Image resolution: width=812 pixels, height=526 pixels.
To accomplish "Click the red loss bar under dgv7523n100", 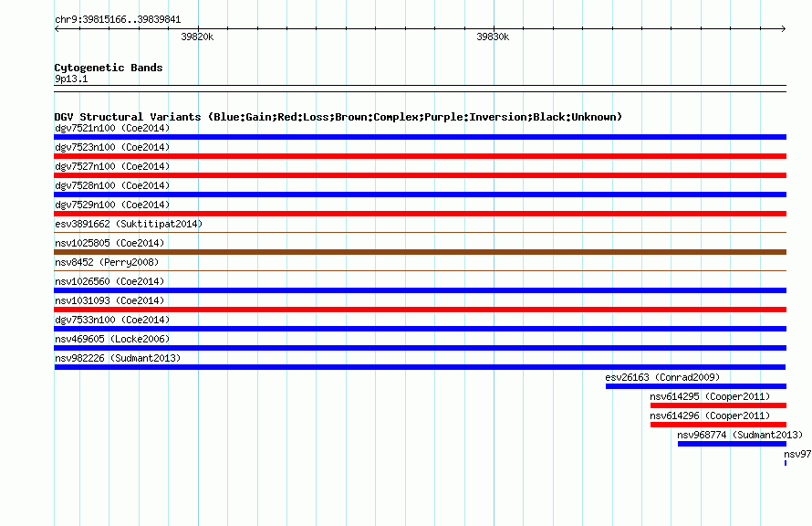I will (x=420, y=156).
